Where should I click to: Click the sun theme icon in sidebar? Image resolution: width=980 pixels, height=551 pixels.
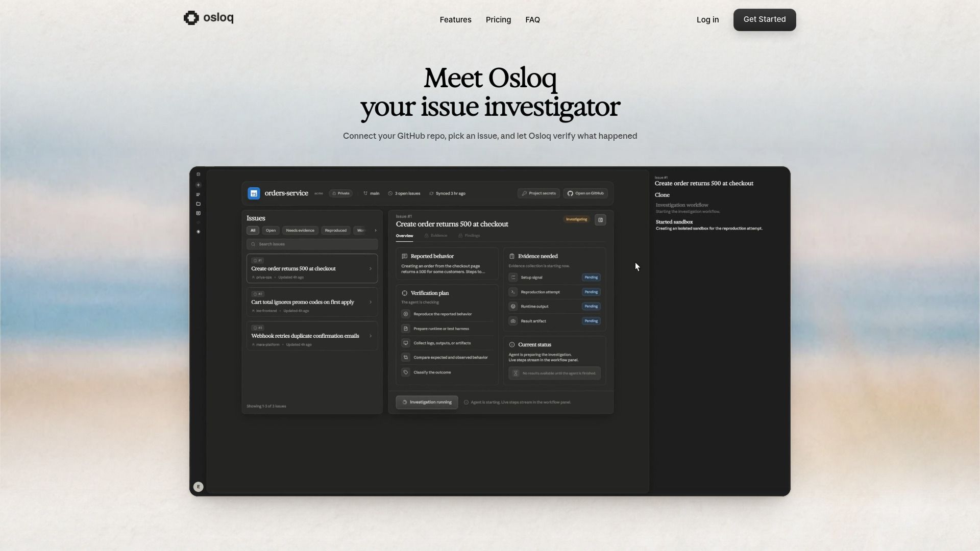pos(199,232)
